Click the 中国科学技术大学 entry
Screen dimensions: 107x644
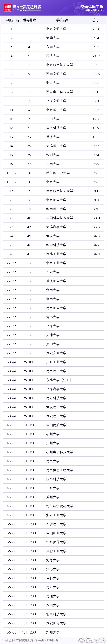60,218
